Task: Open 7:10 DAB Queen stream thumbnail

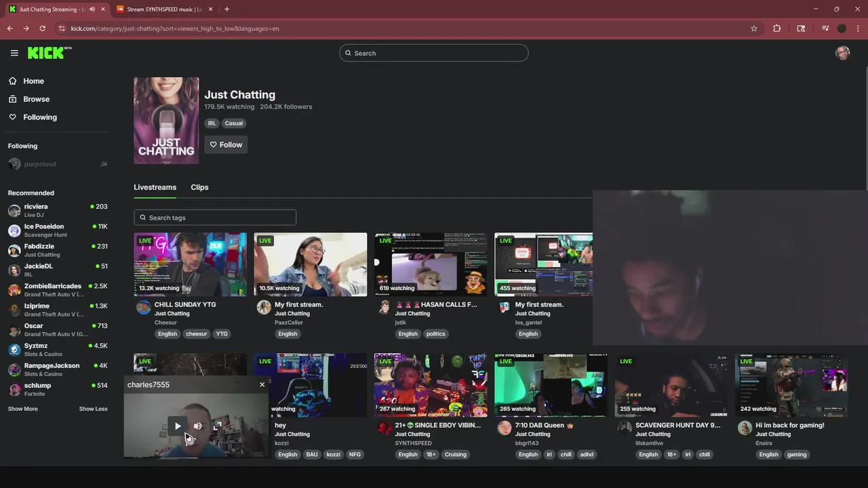Action: click(x=551, y=385)
